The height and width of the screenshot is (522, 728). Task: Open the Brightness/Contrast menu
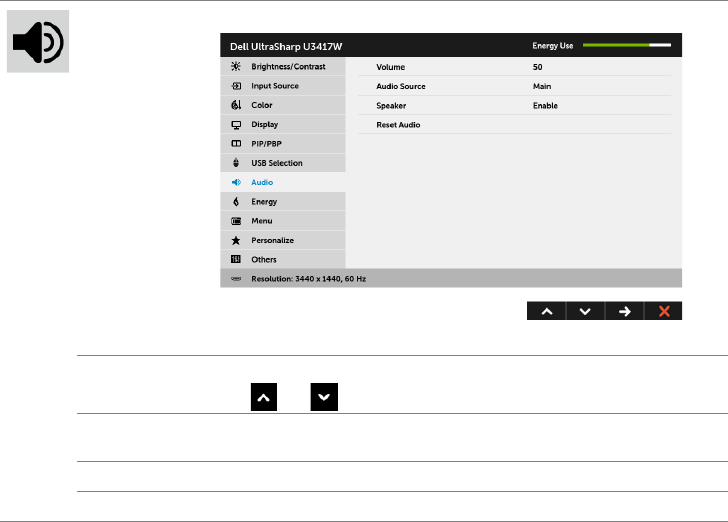(x=283, y=66)
